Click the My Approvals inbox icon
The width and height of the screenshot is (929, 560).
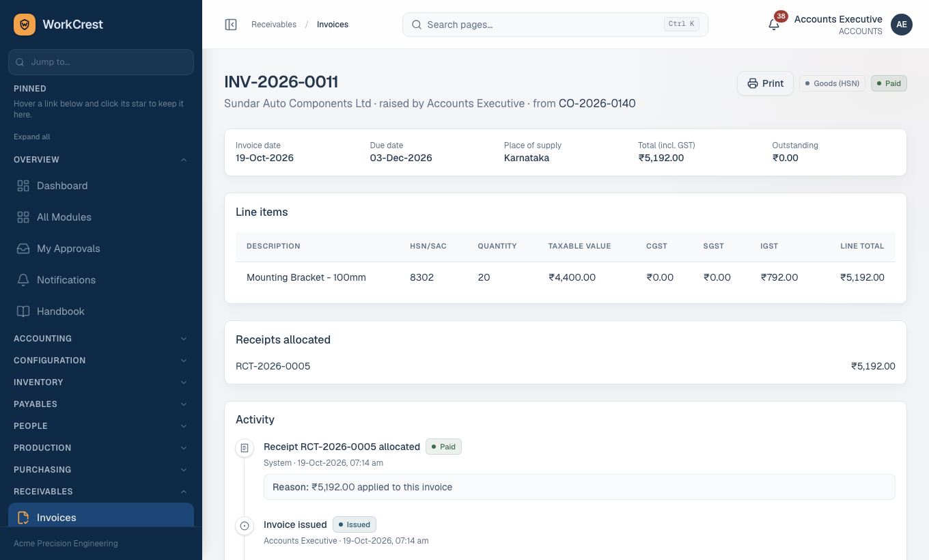[23, 249]
